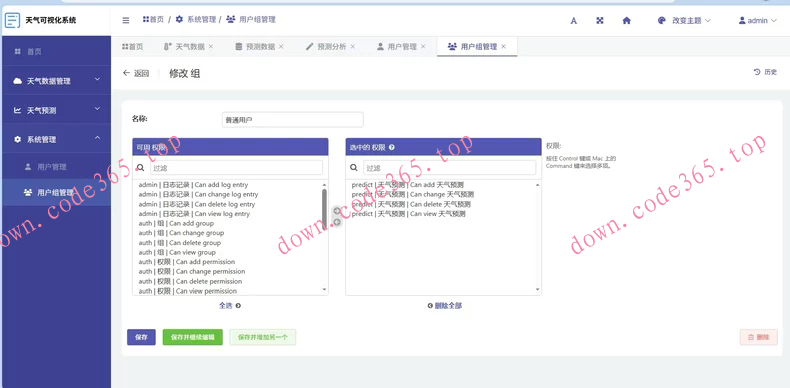Select 'predict | 天气预测 | Can change 天气预测'
The width and height of the screenshot is (790, 388).
(x=413, y=195)
